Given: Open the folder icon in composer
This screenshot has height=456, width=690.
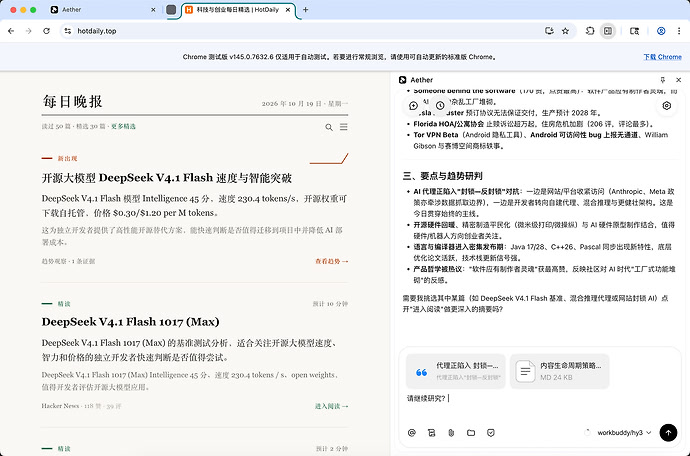Looking at the screenshot, I should point(471,433).
